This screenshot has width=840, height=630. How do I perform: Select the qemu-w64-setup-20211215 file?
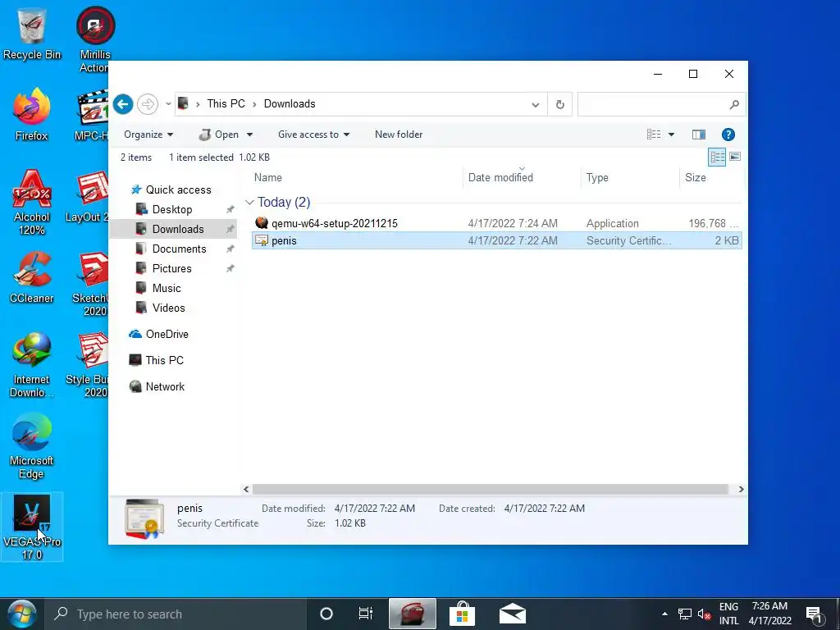[x=335, y=223]
